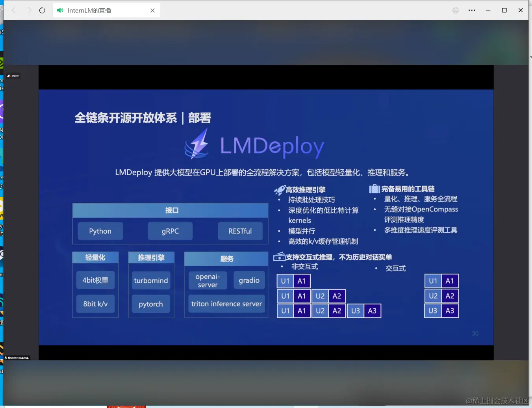Mute the tab via speaker icon
532x408 pixels.
pyautogui.click(x=60, y=10)
